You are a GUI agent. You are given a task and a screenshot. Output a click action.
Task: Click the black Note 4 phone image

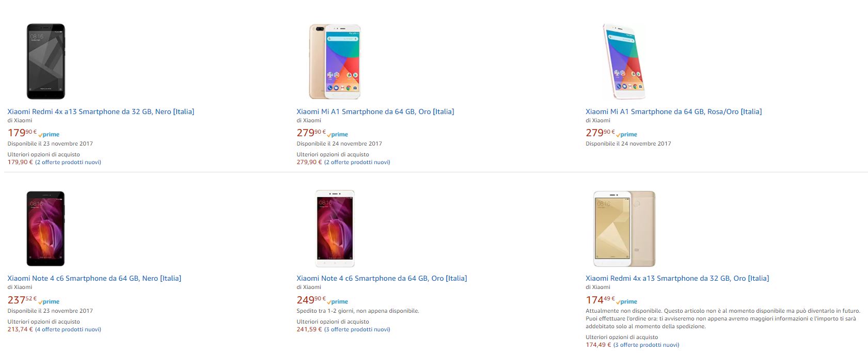click(45, 228)
